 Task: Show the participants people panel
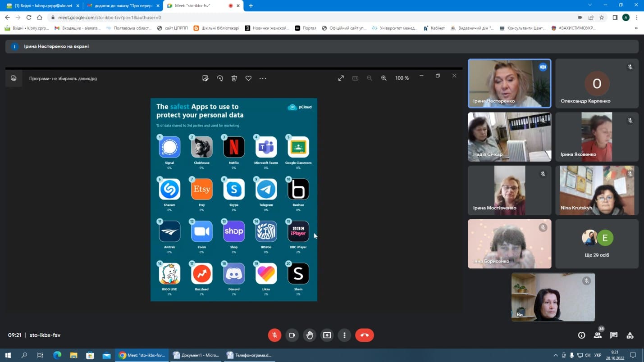point(598,335)
